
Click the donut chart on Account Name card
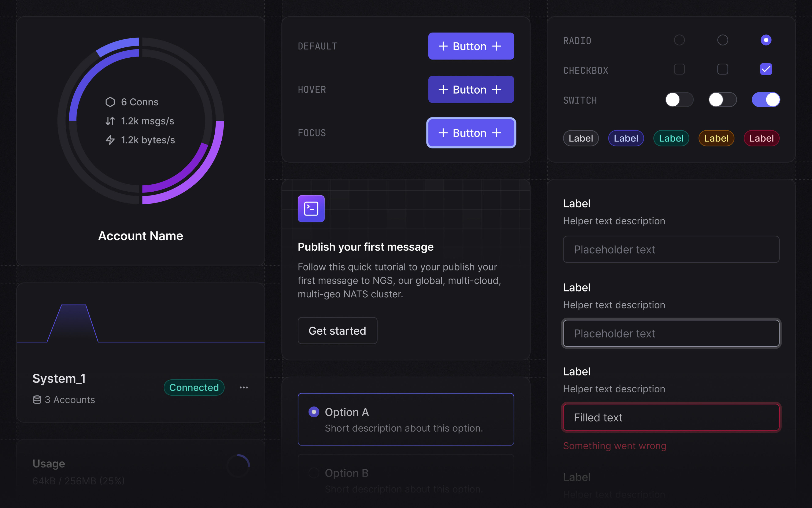141,121
